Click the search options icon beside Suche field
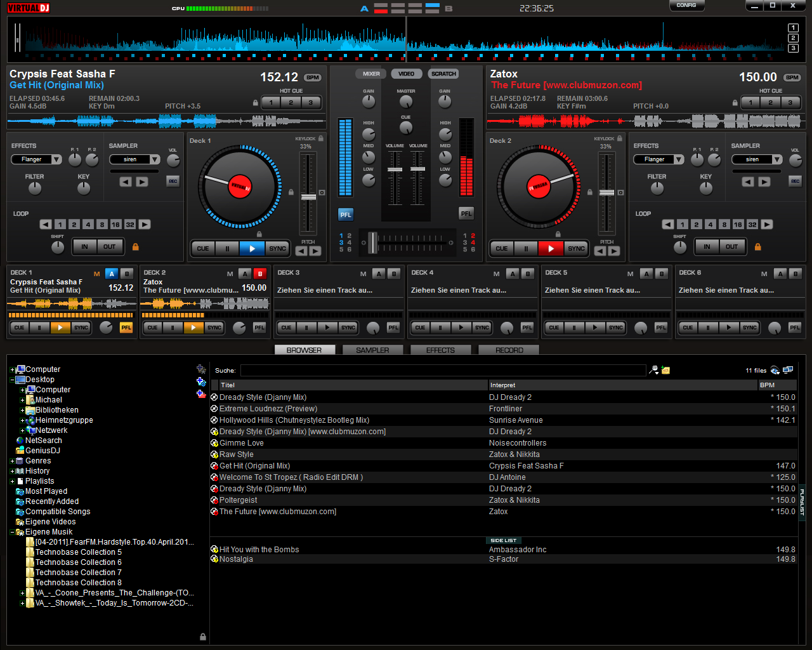812x650 pixels. tap(654, 370)
